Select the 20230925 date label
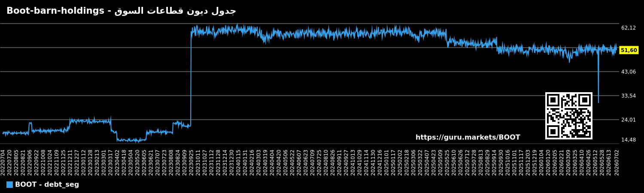Screen dimensions: 644x193 (x=191, y=162)
